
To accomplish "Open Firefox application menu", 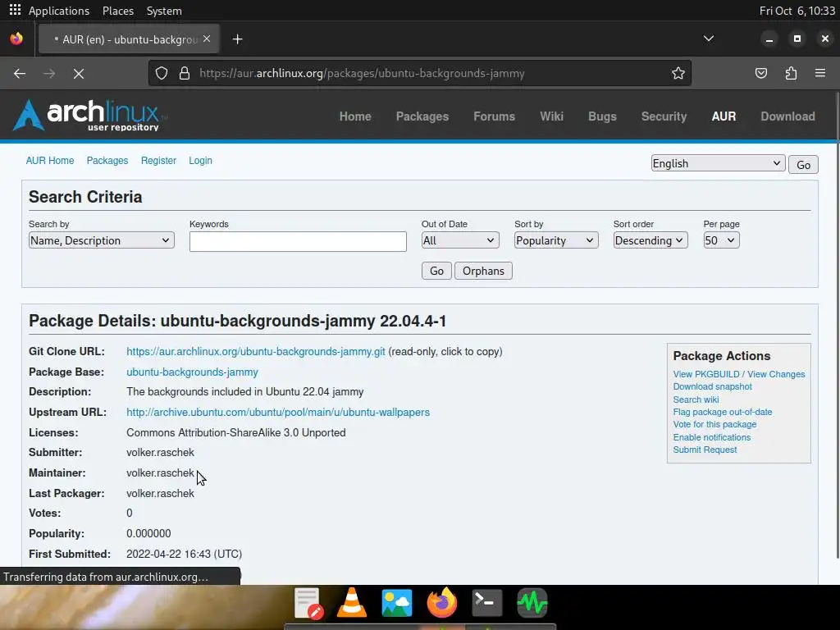I will 820,73.
